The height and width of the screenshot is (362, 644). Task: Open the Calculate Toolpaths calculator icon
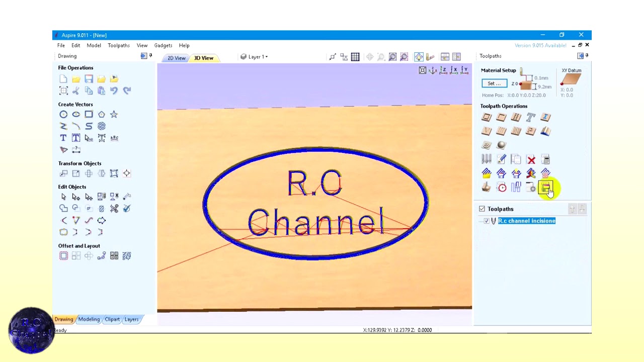[545, 159]
